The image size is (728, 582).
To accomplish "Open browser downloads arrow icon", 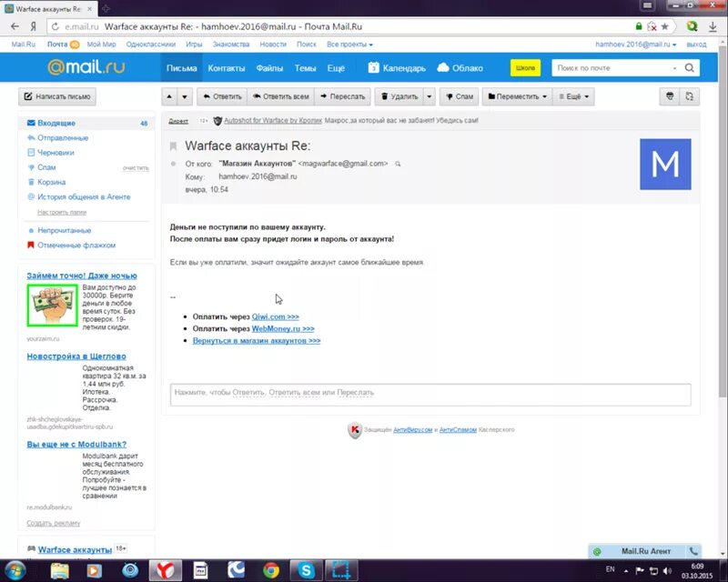I will [x=713, y=26].
